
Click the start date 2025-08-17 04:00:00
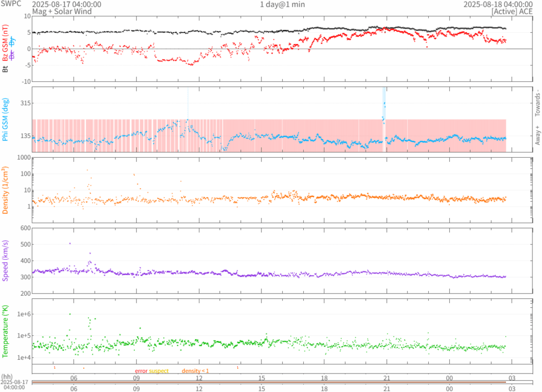[x=59, y=4]
